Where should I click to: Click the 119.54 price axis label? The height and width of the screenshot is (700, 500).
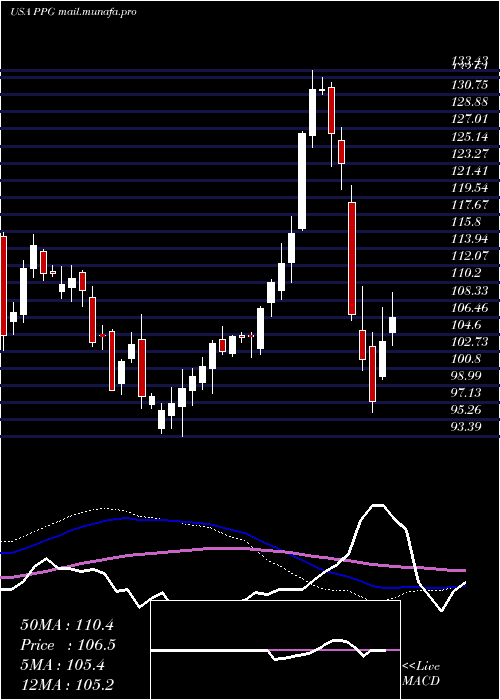point(470,188)
